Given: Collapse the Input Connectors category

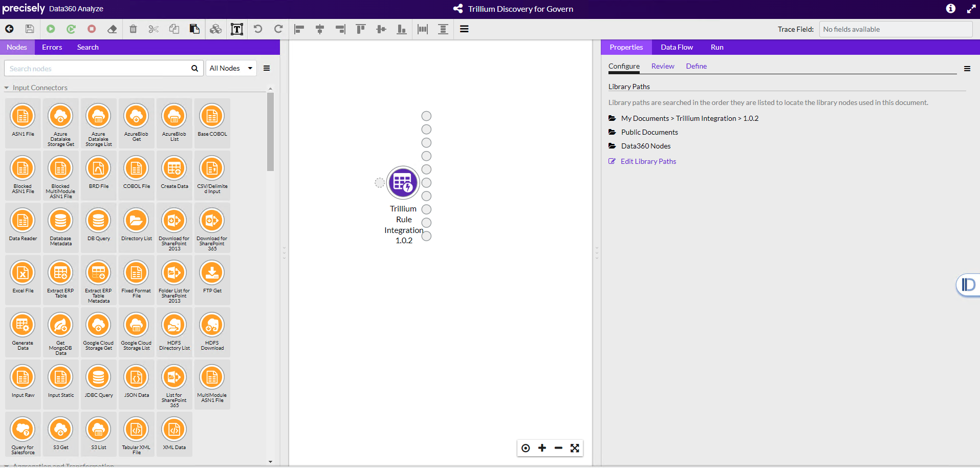Looking at the screenshot, I should click(x=7, y=88).
